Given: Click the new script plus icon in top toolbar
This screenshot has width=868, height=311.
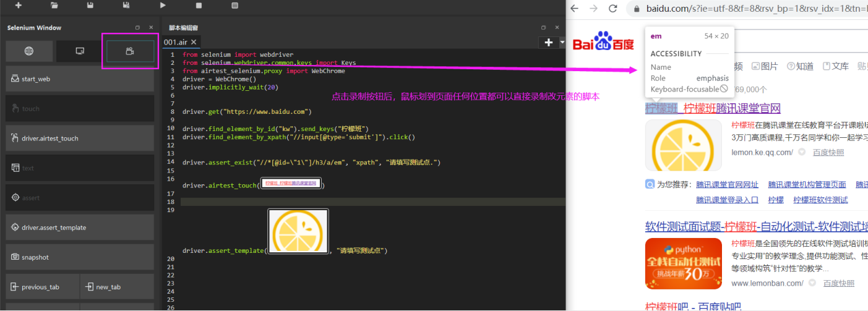Looking at the screenshot, I should click(19, 6).
